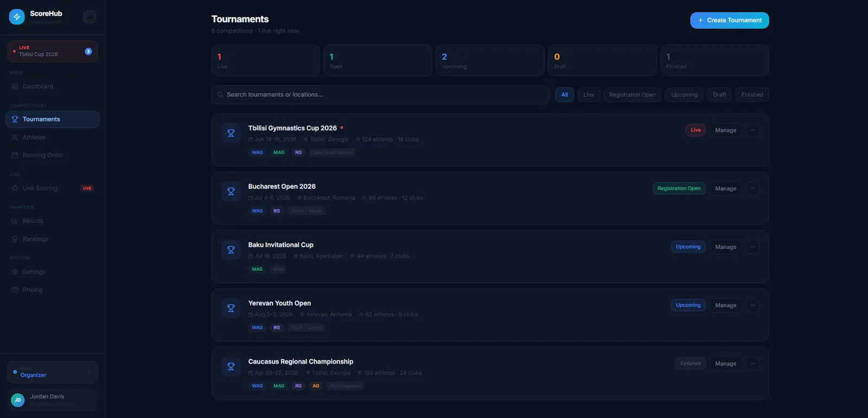Click the ScoreHub lightning logo
This screenshot has width=868, height=418.
(x=17, y=17)
